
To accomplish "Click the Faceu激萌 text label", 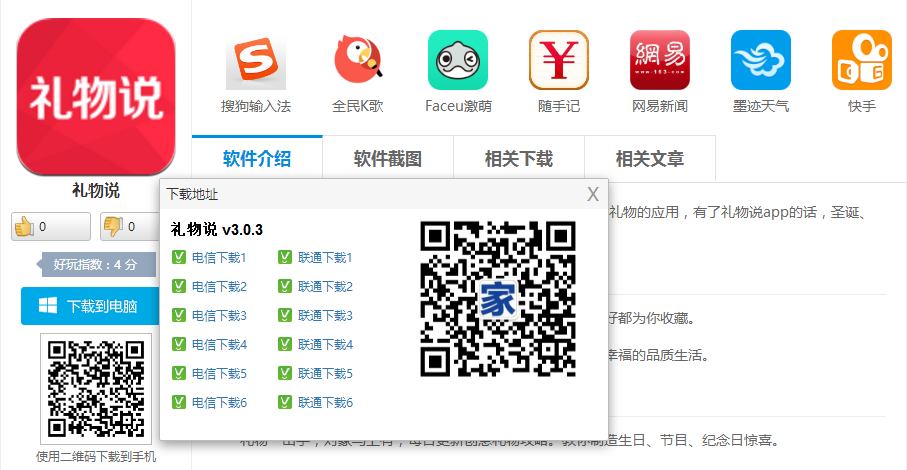I will point(458,106).
